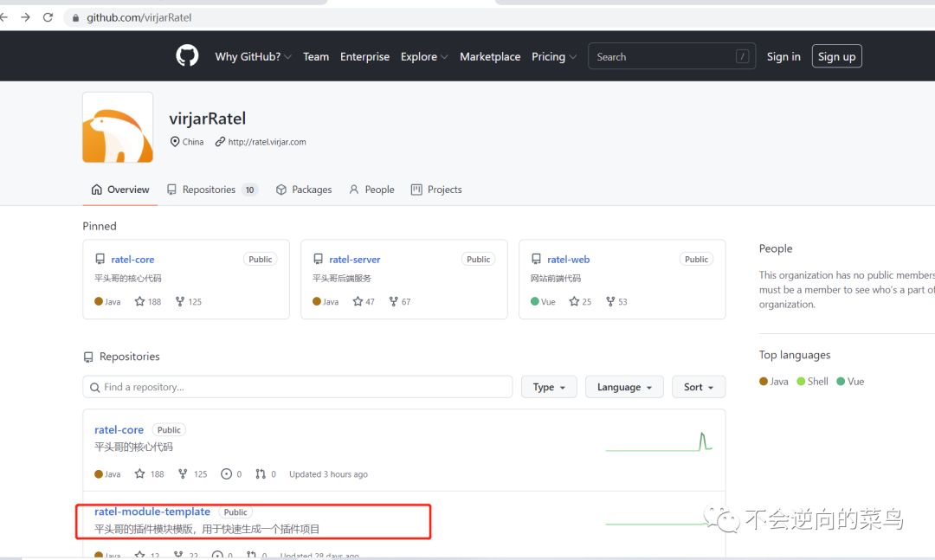Click the Sign in link

[783, 56]
